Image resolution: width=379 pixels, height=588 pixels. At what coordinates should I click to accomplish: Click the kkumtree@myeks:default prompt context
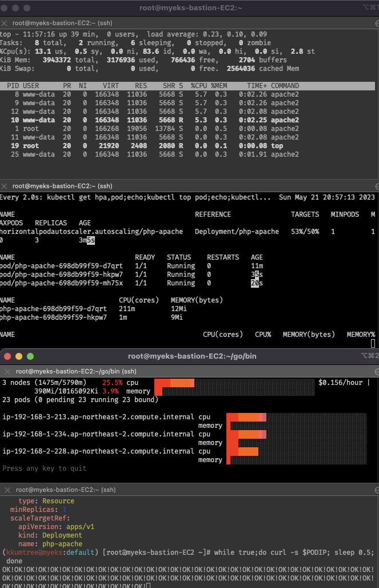tap(50, 553)
